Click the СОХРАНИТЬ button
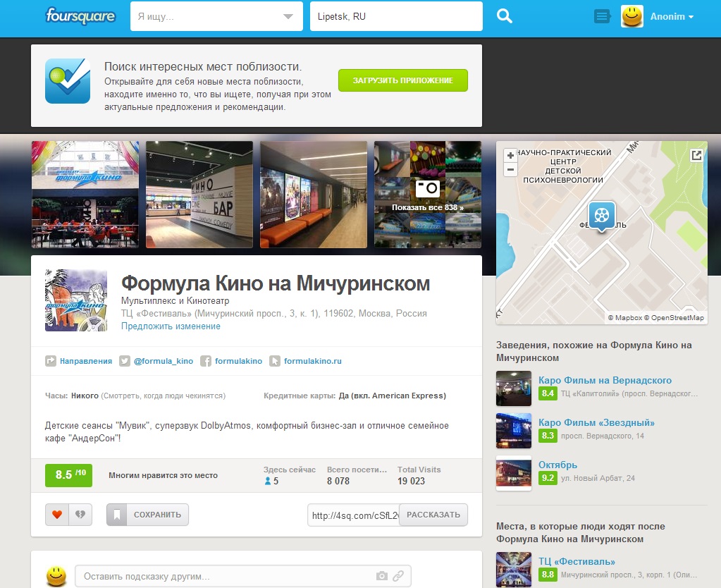 147,515
